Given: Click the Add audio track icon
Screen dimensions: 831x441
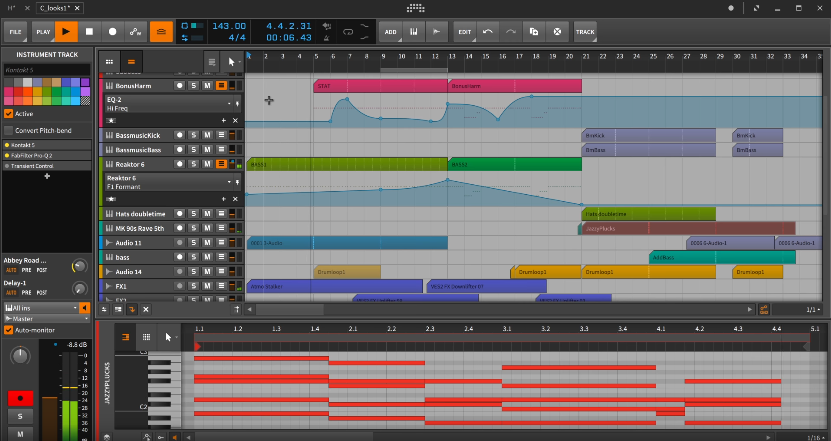Looking at the screenshot, I should point(437,32).
